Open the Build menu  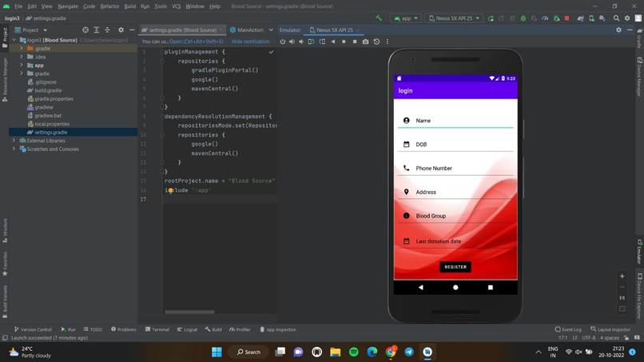(129, 6)
